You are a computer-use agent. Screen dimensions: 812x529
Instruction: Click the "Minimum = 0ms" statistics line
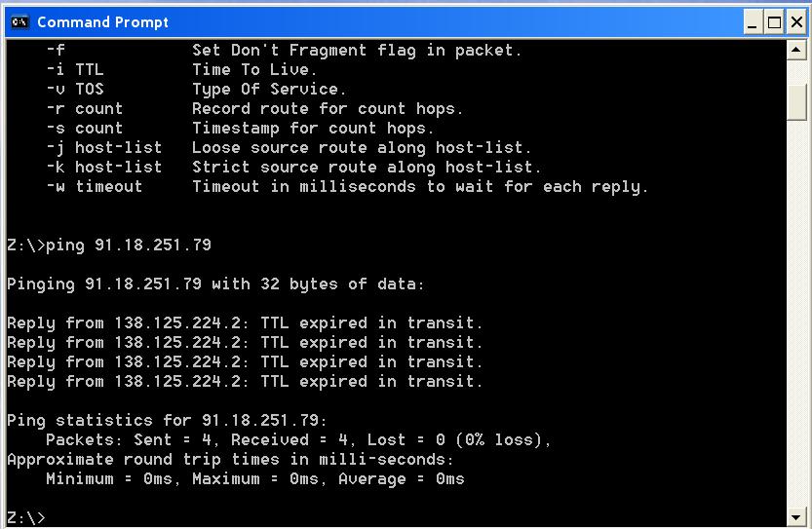click(254, 478)
